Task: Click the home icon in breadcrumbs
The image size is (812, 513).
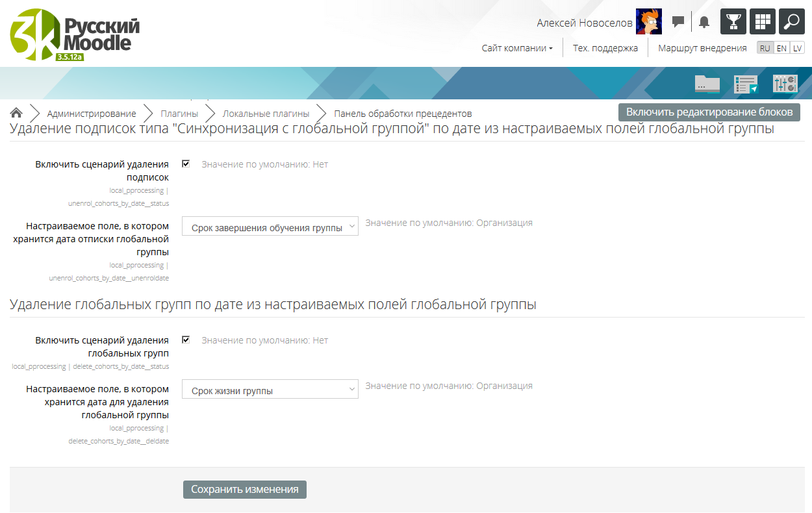Action: coord(17,113)
